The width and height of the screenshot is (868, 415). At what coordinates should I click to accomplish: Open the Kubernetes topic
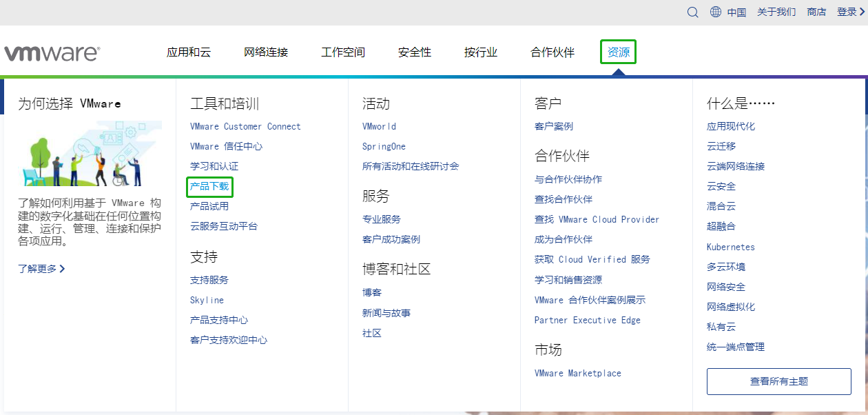[x=731, y=247]
